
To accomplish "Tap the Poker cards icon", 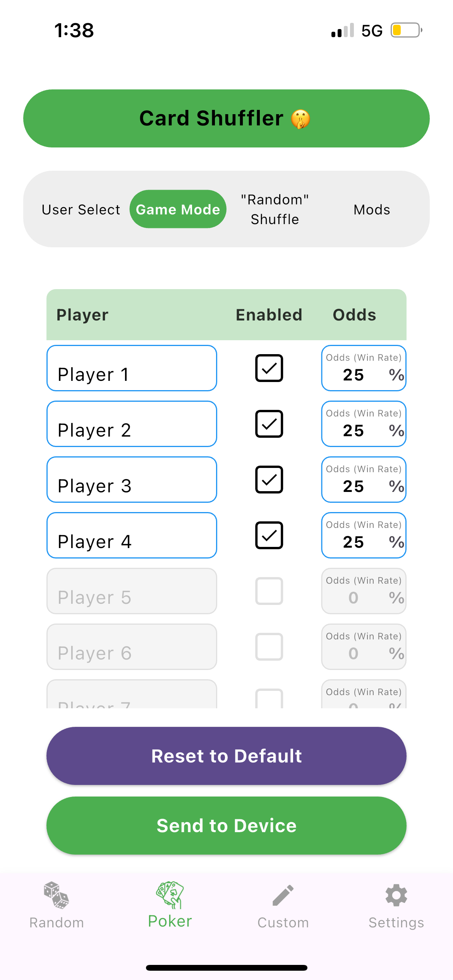I will tap(170, 895).
